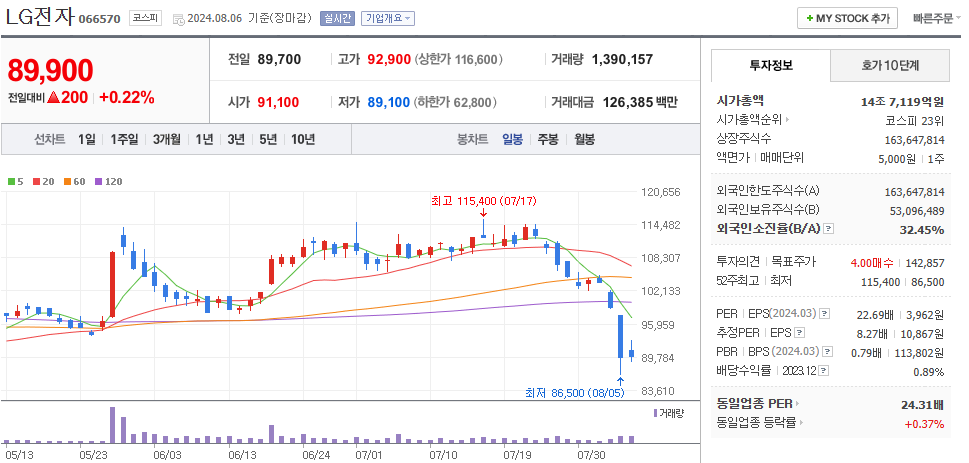Click the 하한가 62,800 label

pos(455,102)
